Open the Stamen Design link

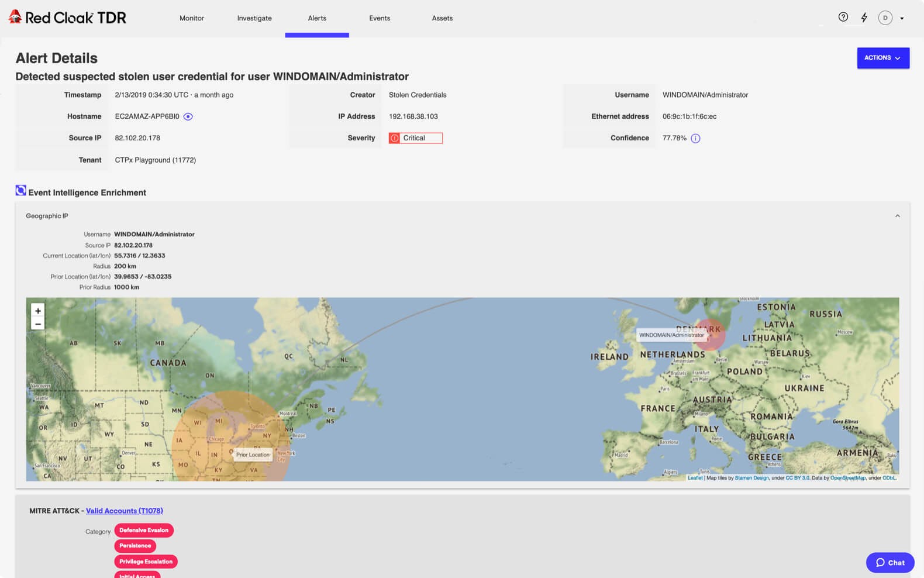[x=751, y=478]
